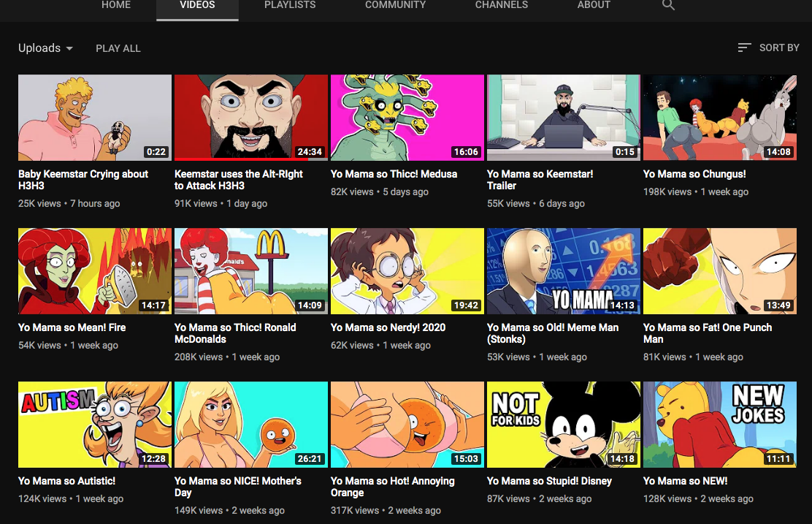Click 'Yo Mama so Nerdy! 2020' title
Viewport: 812px width, 524px height.
pos(388,327)
